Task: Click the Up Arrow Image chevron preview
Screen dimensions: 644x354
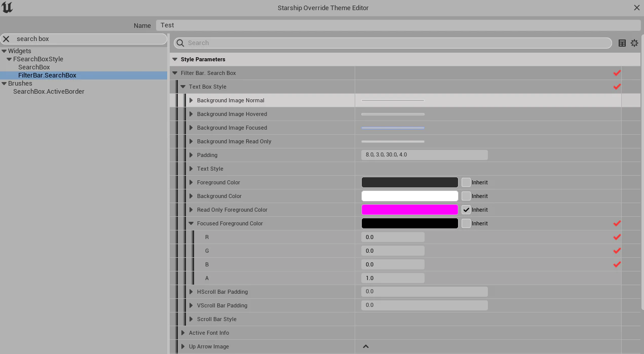Action: tap(366, 346)
